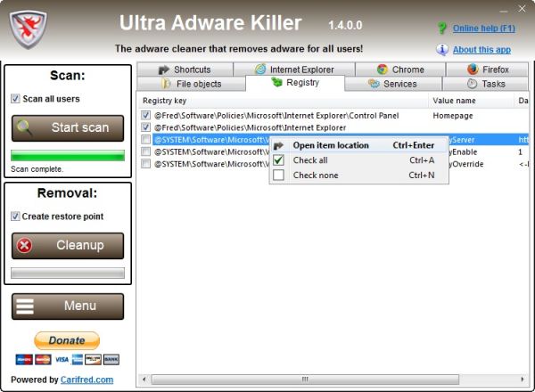Choose Open item location from context menu
535x392 pixels.
[x=358, y=145]
